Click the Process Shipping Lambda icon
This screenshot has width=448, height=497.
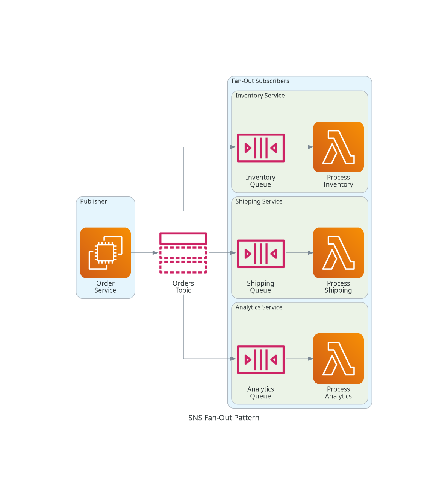pos(338,253)
